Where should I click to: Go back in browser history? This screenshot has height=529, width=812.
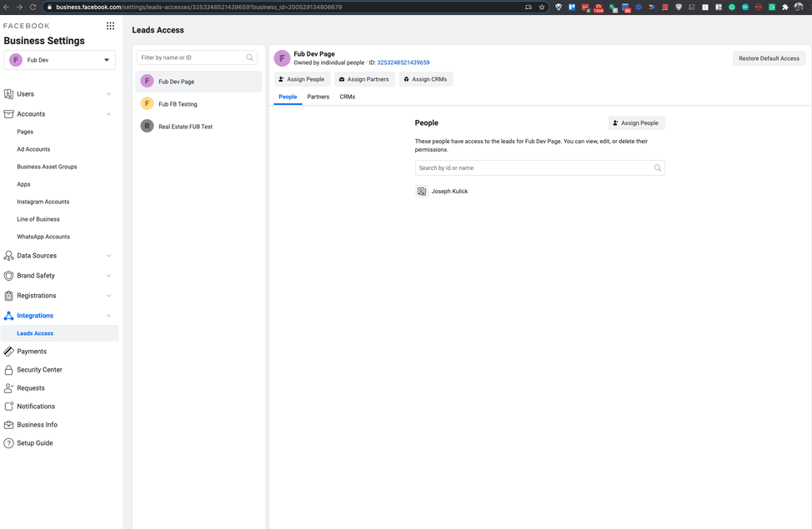pyautogui.click(x=6, y=7)
